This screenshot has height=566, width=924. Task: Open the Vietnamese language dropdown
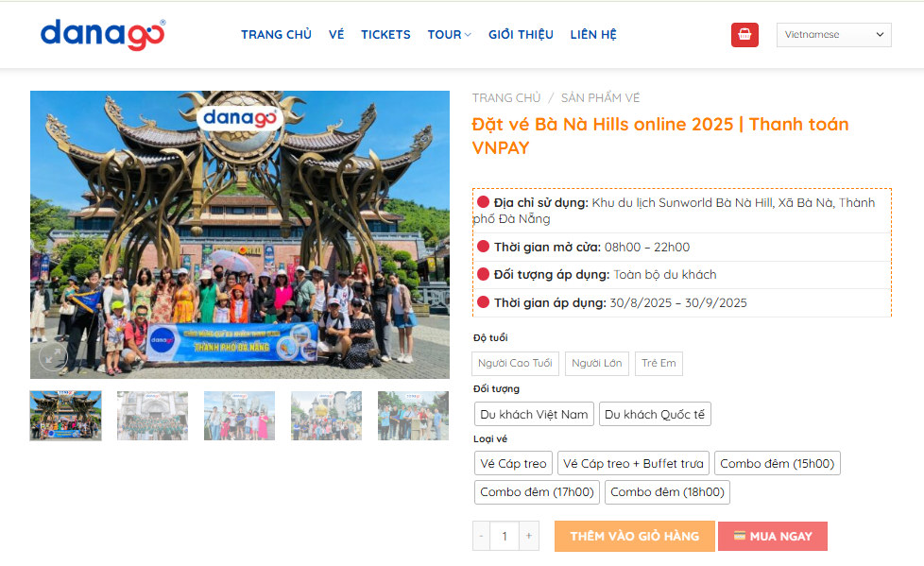pyautogui.click(x=834, y=35)
